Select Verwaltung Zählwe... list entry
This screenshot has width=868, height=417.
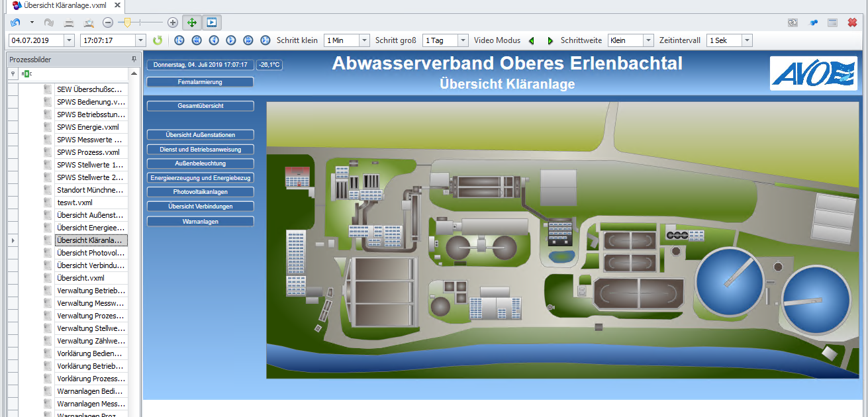point(91,341)
